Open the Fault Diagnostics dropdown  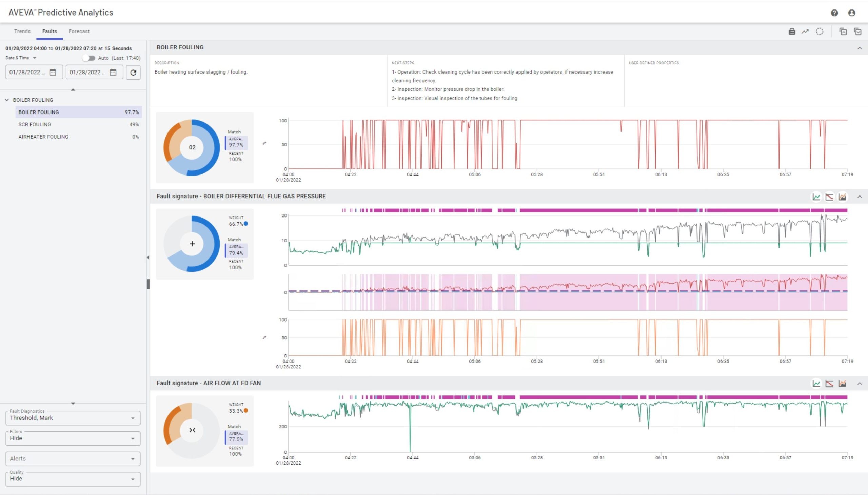73,418
